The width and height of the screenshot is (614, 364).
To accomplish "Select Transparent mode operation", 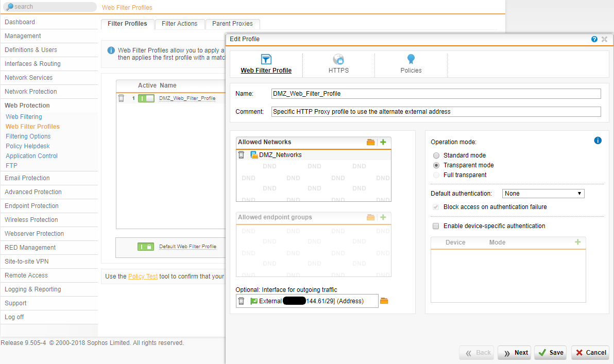I will click(x=436, y=165).
